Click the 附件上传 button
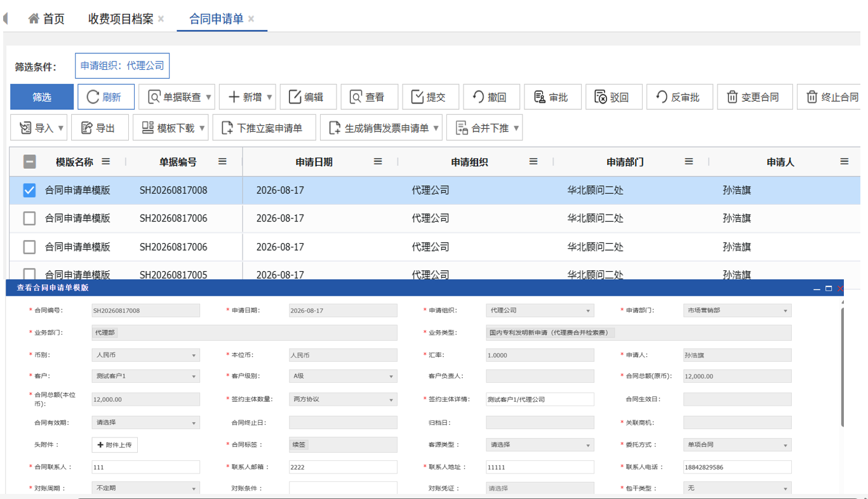 [x=115, y=445]
